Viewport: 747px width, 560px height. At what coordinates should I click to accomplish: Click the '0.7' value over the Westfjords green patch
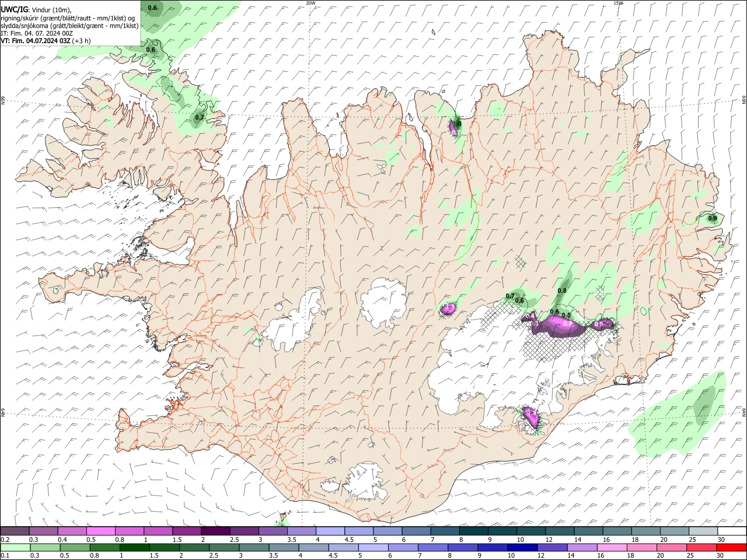[x=200, y=118]
